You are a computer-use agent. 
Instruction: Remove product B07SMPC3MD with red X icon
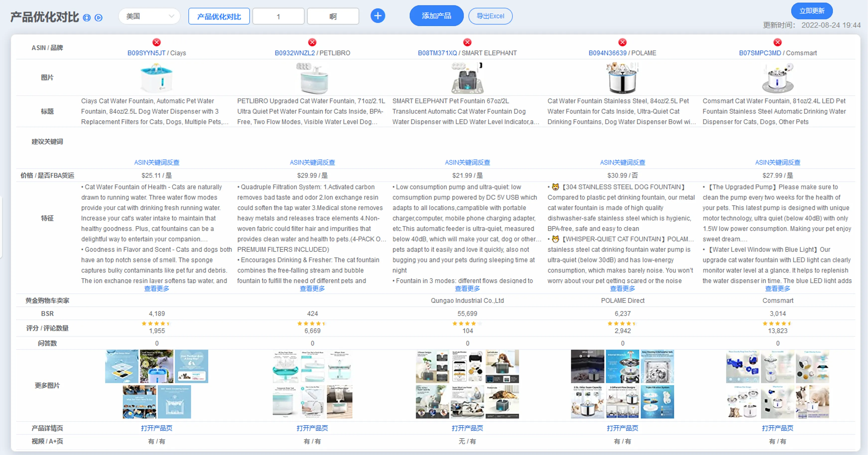[x=777, y=42]
